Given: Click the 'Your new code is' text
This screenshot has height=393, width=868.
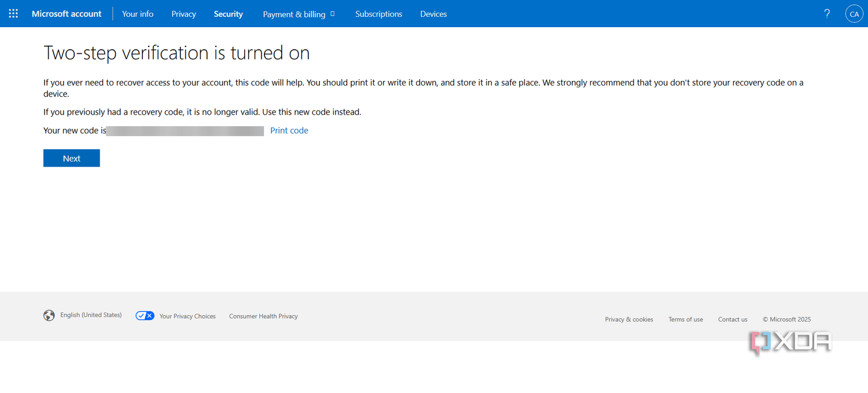Looking at the screenshot, I should [x=75, y=131].
